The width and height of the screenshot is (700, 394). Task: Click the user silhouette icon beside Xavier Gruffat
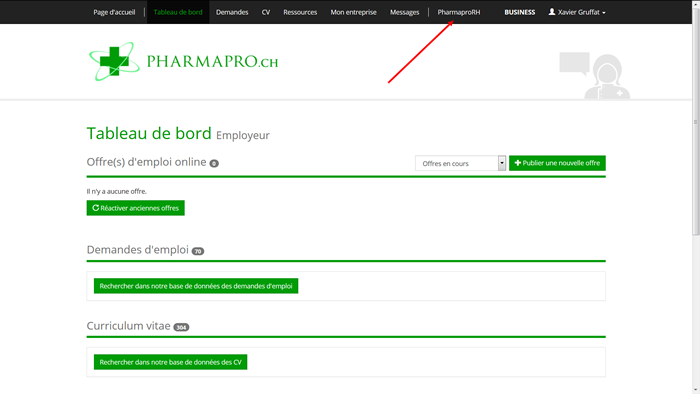pos(552,12)
